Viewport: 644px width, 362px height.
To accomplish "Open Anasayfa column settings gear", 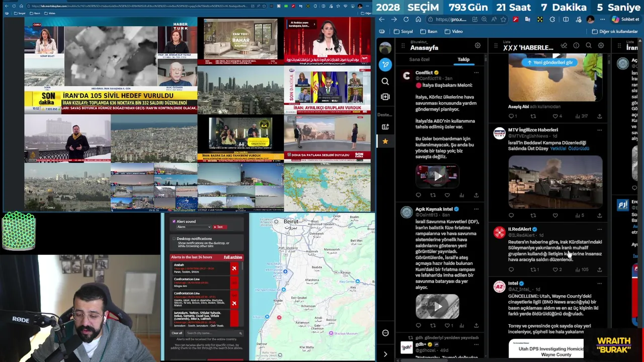I will pyautogui.click(x=477, y=46).
